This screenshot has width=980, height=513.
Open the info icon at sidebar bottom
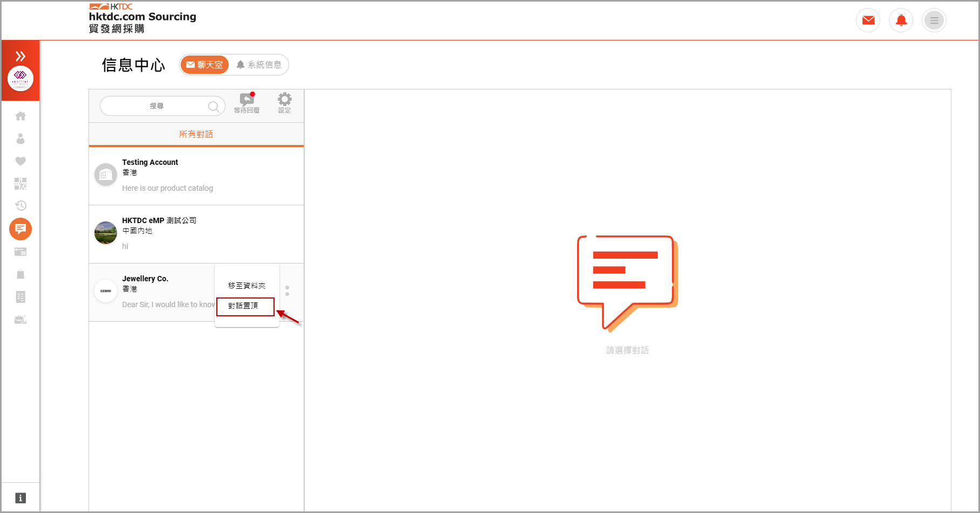click(x=20, y=498)
